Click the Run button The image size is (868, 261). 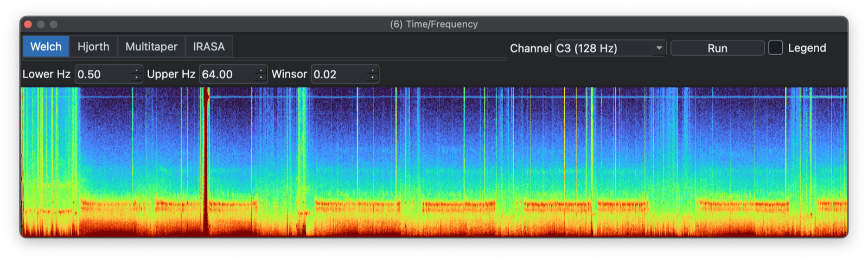(717, 48)
